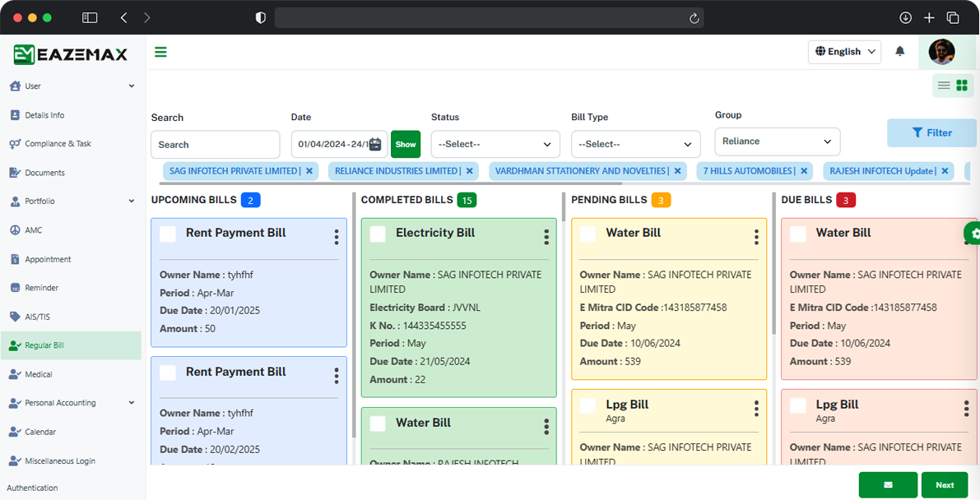Go to Appointment in sidebar

[x=71, y=259]
